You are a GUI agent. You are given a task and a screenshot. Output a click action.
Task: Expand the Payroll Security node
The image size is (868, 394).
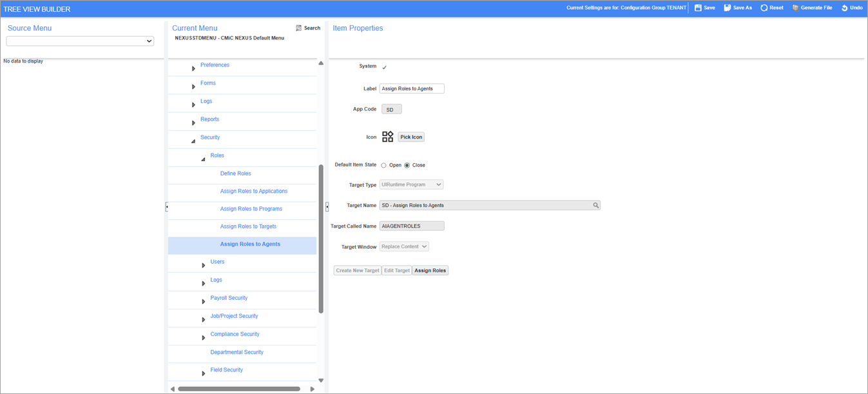203,301
